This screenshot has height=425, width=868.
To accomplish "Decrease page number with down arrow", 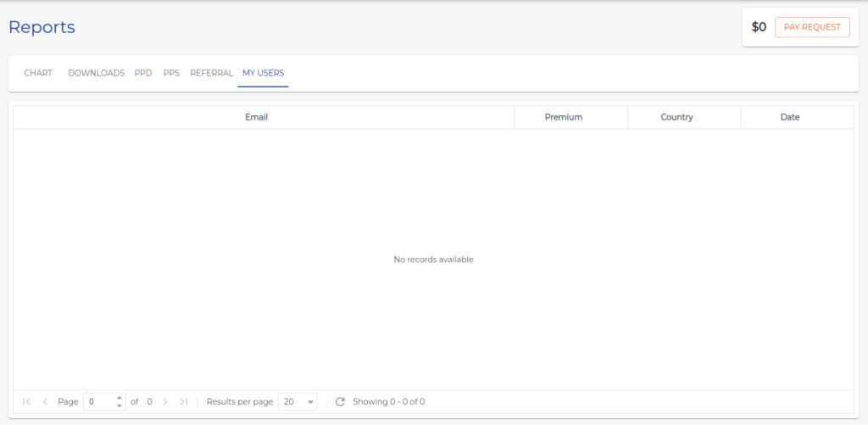I will [x=119, y=405].
